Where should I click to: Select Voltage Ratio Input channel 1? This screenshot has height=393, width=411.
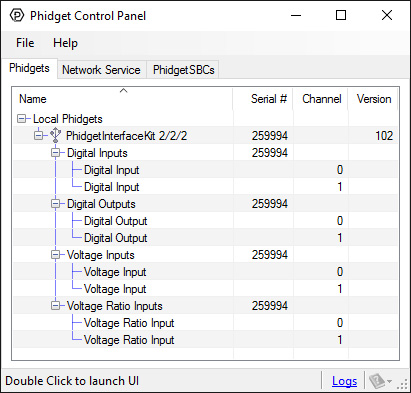pyautogui.click(x=205, y=340)
